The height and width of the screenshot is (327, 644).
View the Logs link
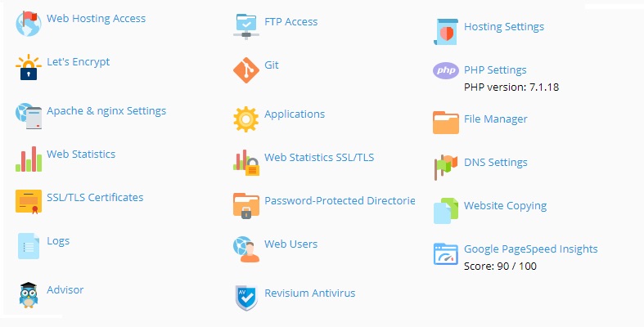pyautogui.click(x=58, y=241)
